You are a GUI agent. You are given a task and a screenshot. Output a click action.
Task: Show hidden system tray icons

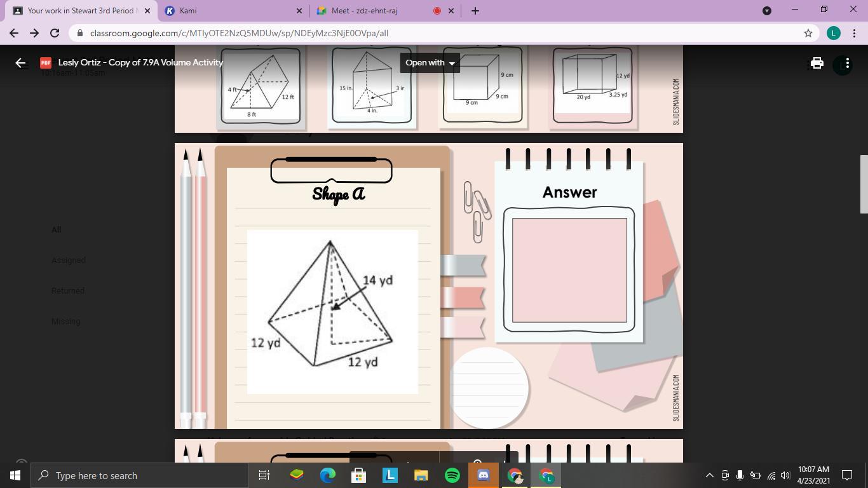point(710,475)
